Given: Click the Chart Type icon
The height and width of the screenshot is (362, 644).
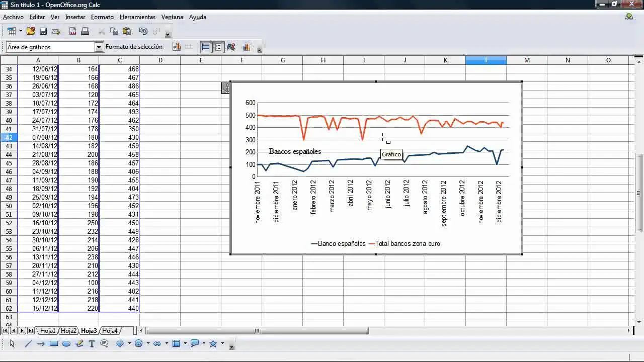Looking at the screenshot, I should pos(177,47).
